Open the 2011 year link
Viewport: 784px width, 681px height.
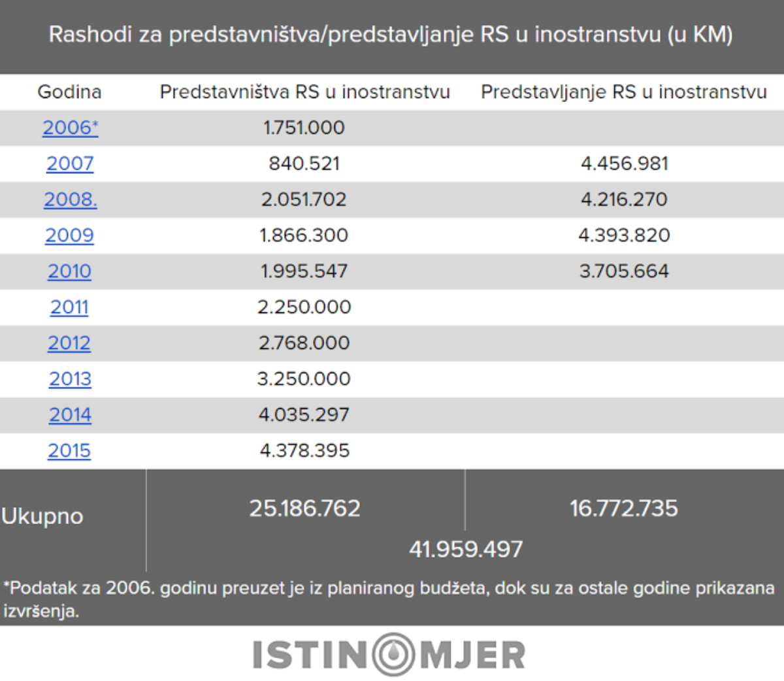point(69,307)
